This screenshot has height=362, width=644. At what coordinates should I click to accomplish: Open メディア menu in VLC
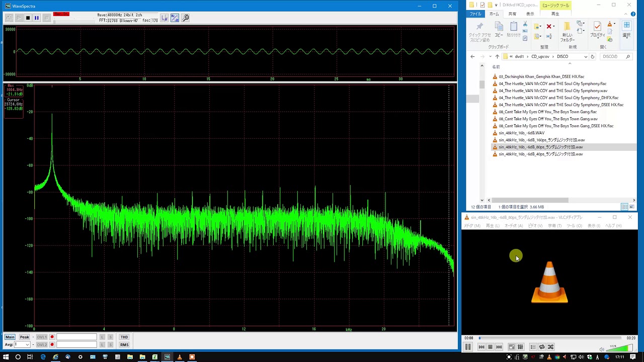tap(472, 226)
